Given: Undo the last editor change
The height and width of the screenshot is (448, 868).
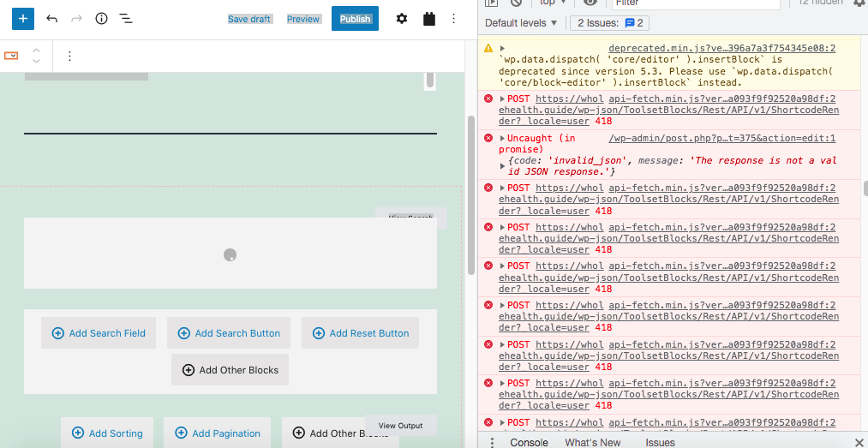Looking at the screenshot, I should pos(52,18).
